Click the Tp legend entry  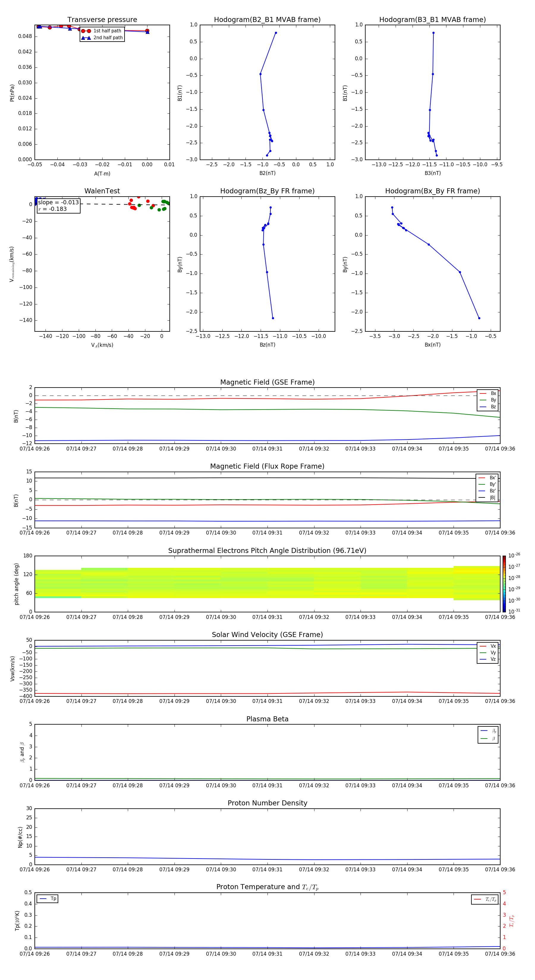click(48, 899)
